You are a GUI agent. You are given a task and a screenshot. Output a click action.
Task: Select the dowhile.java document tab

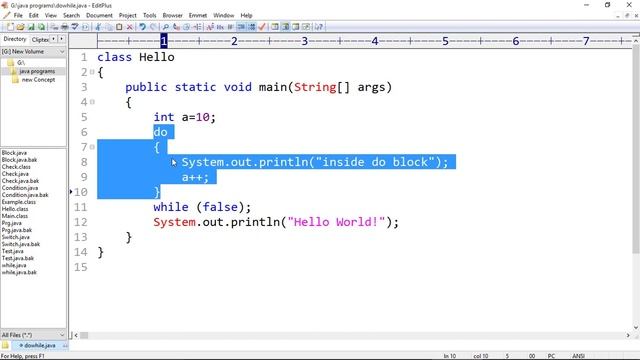[x=40, y=346]
